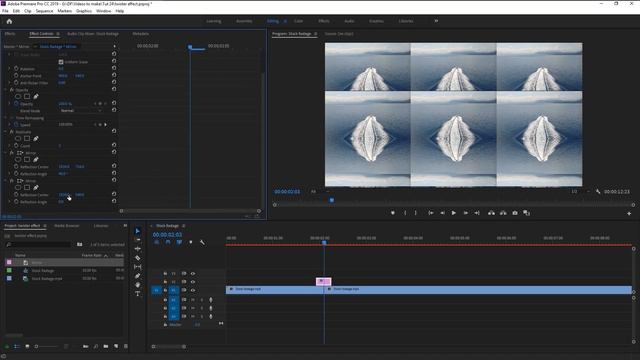Open the Markers menu

point(64,11)
